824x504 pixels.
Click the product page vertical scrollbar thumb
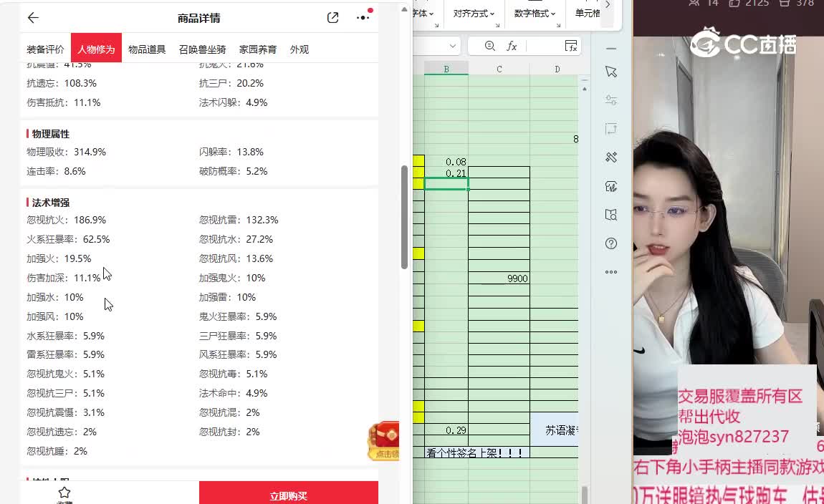click(404, 218)
